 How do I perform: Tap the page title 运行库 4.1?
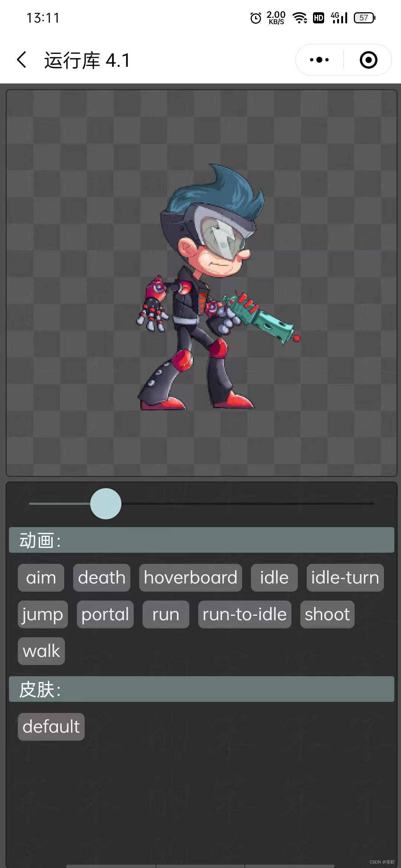pos(87,60)
